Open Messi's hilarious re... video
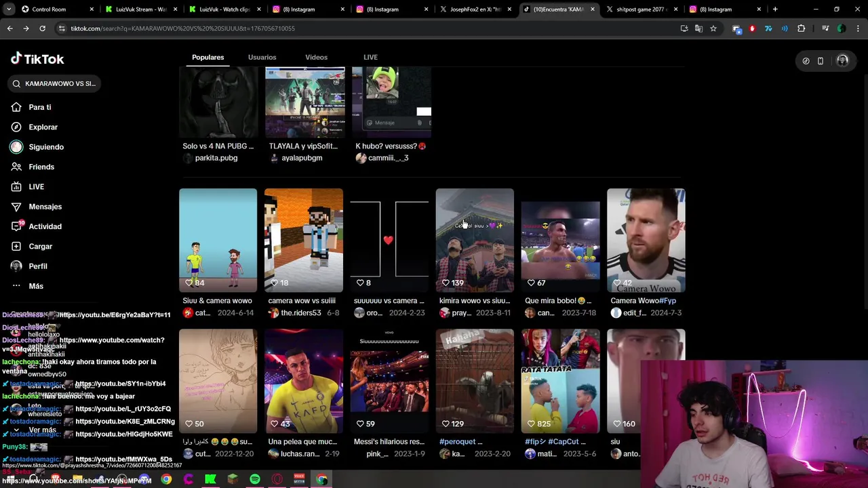Screen dimensions: 868x488 click(x=389, y=381)
